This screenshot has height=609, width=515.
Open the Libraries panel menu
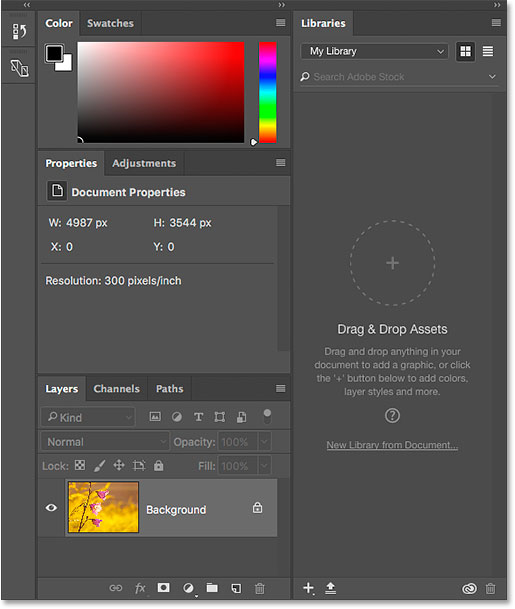point(496,23)
